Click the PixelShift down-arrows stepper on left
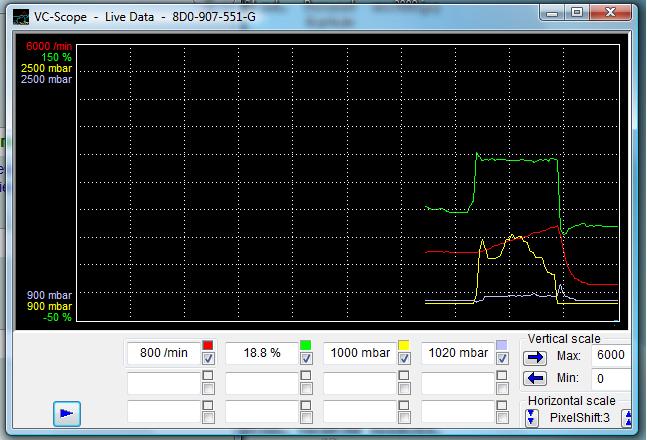The width and height of the screenshot is (647, 440). 532,416
